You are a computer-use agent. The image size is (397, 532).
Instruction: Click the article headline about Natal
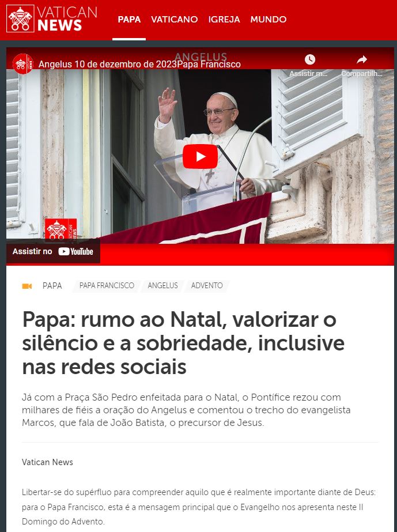click(183, 343)
